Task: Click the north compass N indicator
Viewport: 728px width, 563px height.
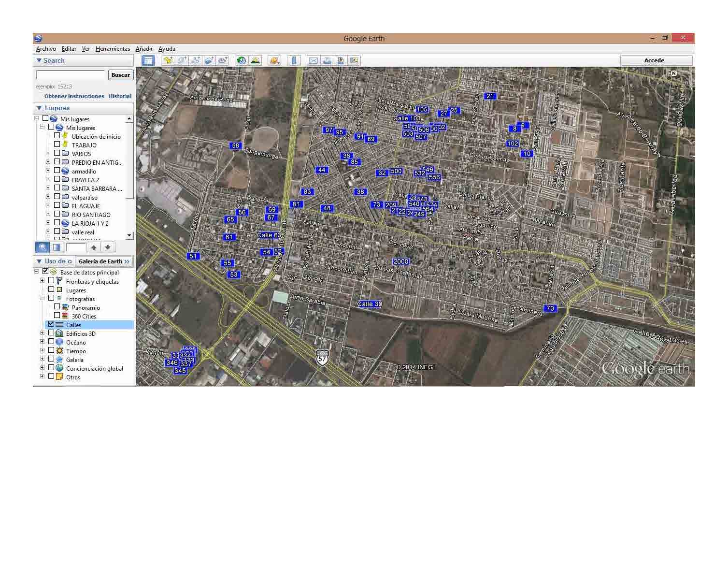Action: [674, 73]
